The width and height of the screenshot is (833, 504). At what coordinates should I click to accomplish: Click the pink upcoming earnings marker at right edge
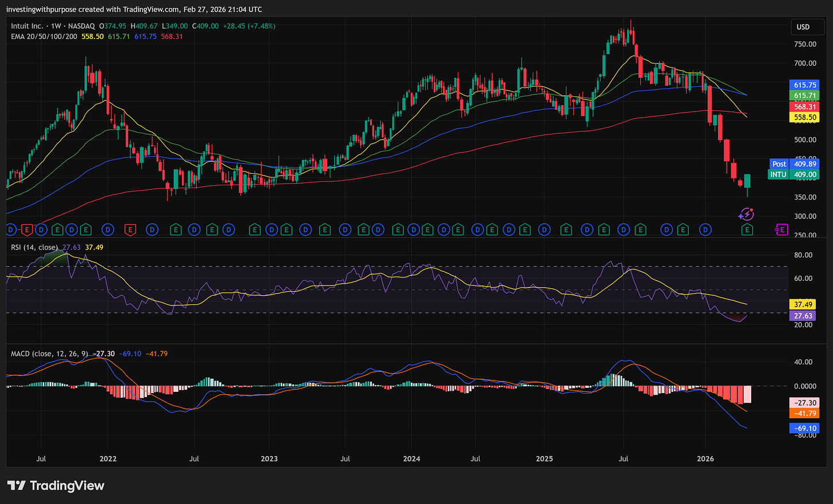[x=782, y=230]
